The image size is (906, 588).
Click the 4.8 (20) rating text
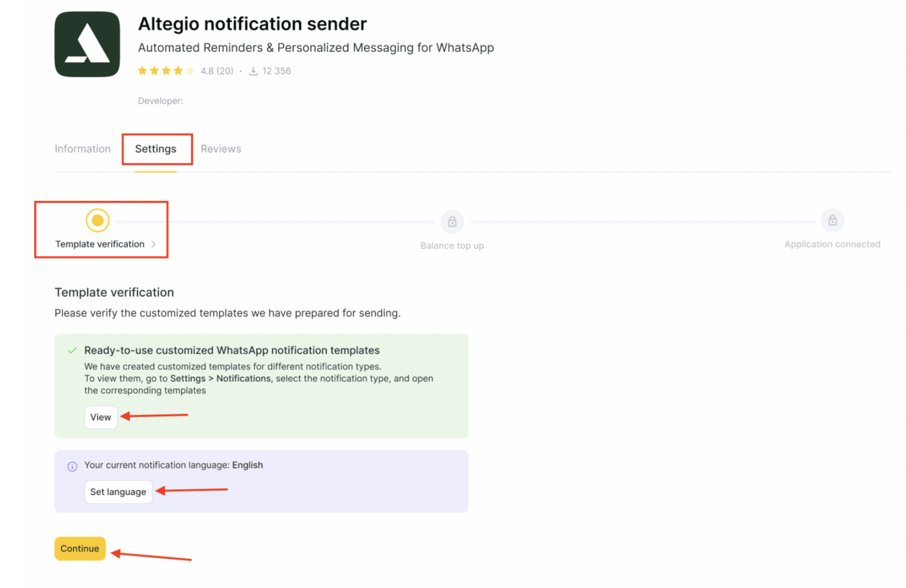[x=217, y=71]
